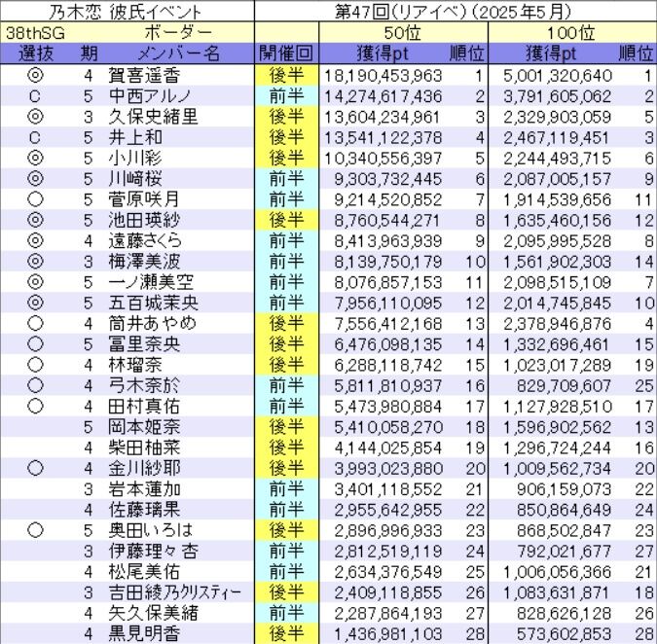Screen dimensions: 657x644
Task: Select member name '矢久保美緒'
Action: click(153, 613)
